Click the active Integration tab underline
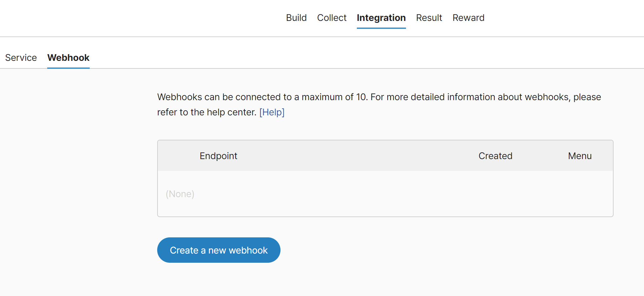The width and height of the screenshot is (644, 296). point(381,29)
